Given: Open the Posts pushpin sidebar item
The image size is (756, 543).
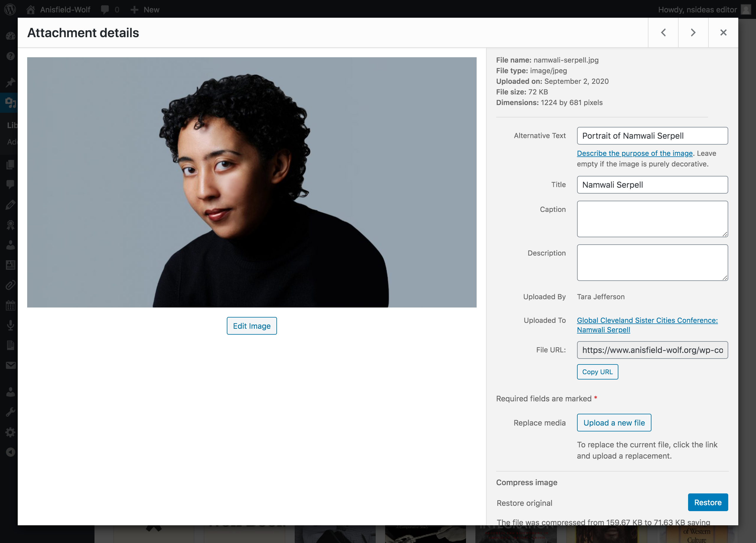Looking at the screenshot, I should (x=10, y=82).
